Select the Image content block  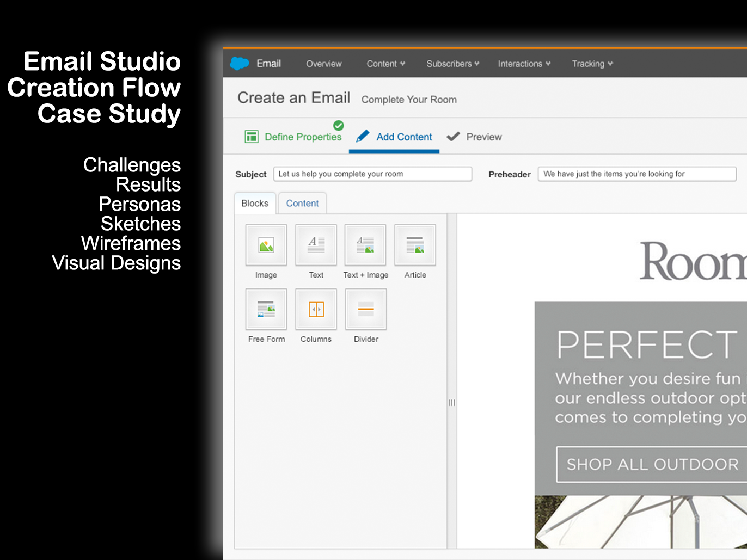(x=266, y=245)
